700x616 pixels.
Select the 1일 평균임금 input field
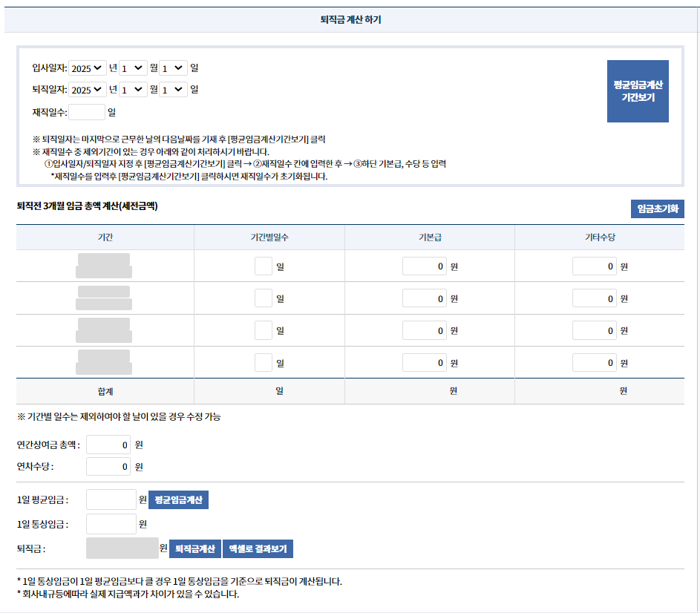pos(111,499)
